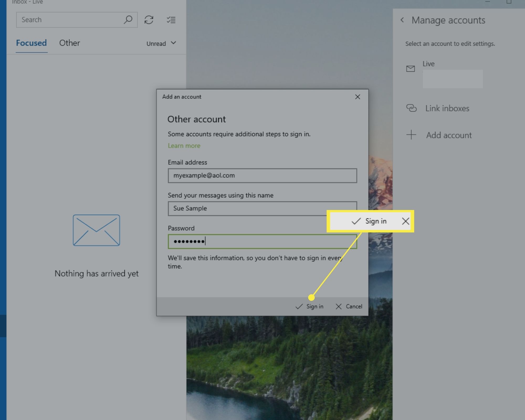This screenshot has height=420, width=525.
Task: Click the refresh/sync icon in toolbar
Action: [x=149, y=20]
